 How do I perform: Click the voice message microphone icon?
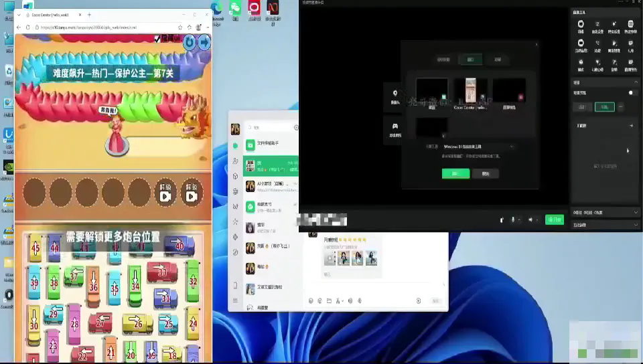[x=360, y=301]
